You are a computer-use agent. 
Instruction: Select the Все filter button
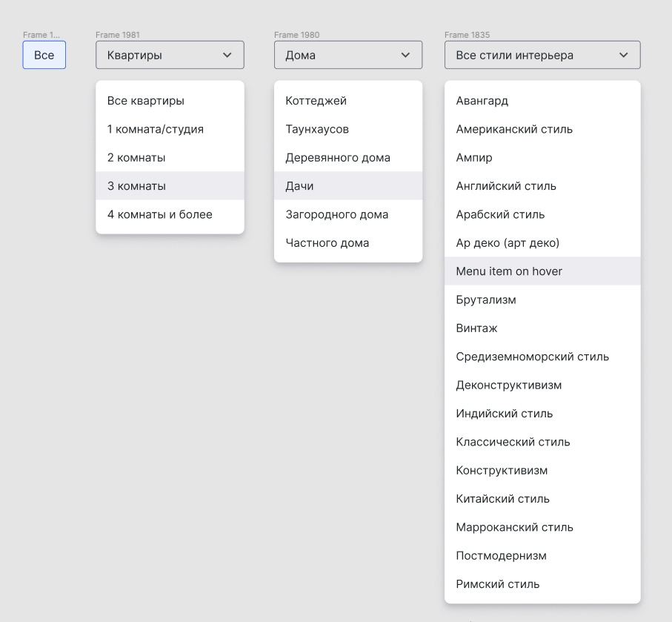pyautogui.click(x=44, y=55)
